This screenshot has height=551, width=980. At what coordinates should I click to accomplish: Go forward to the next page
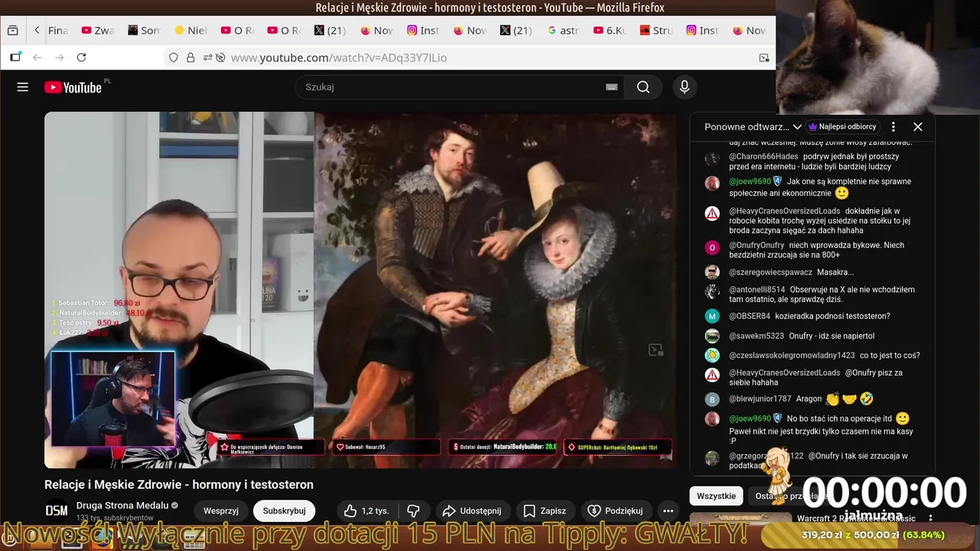click(x=59, y=57)
